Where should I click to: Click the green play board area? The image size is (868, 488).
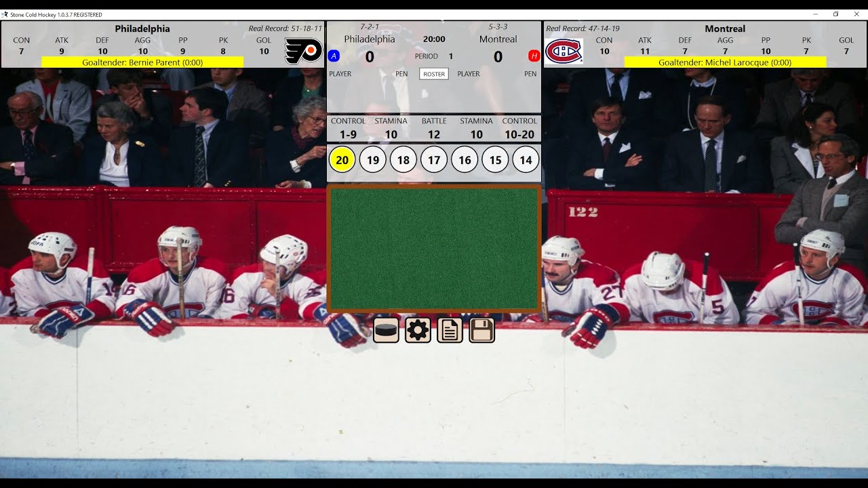coord(434,249)
